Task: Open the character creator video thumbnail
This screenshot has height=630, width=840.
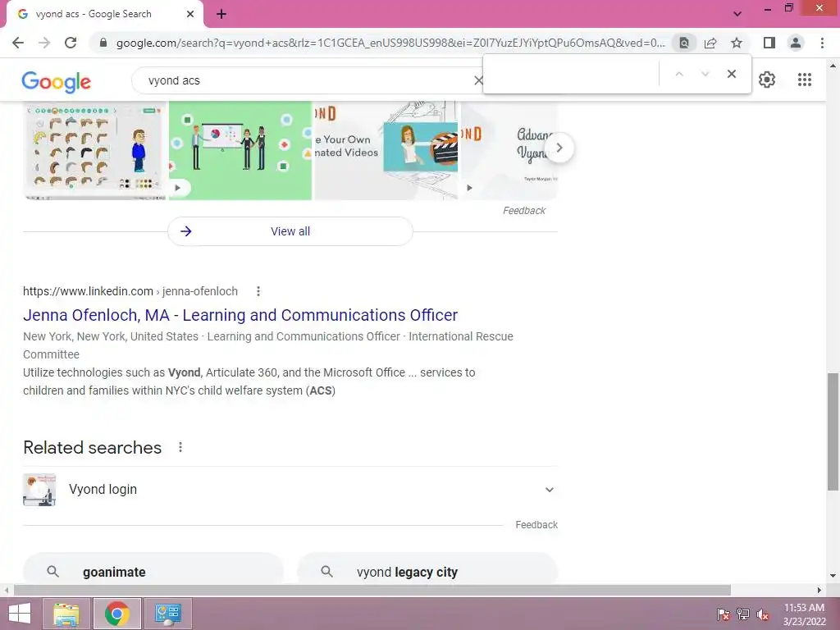Action: click(x=95, y=151)
